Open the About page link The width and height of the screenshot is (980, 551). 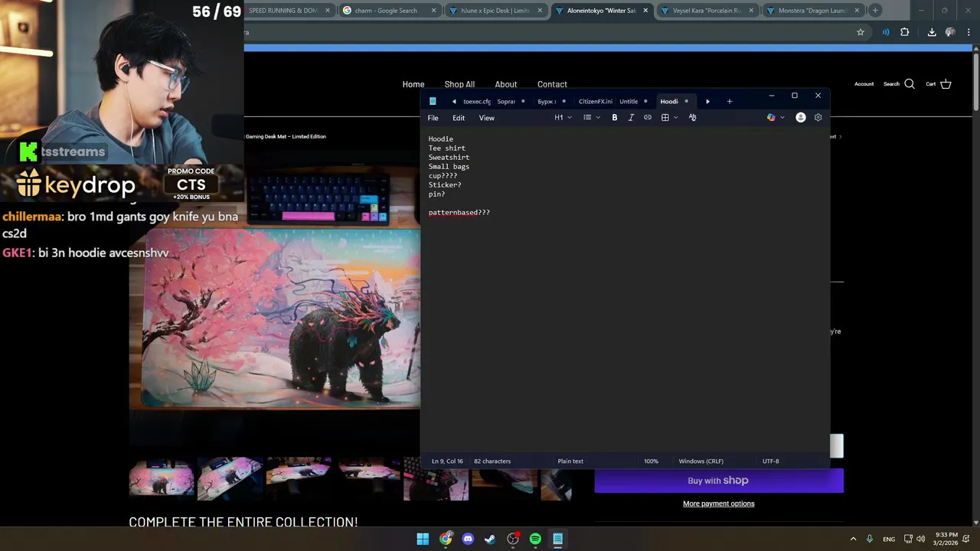[x=506, y=84]
